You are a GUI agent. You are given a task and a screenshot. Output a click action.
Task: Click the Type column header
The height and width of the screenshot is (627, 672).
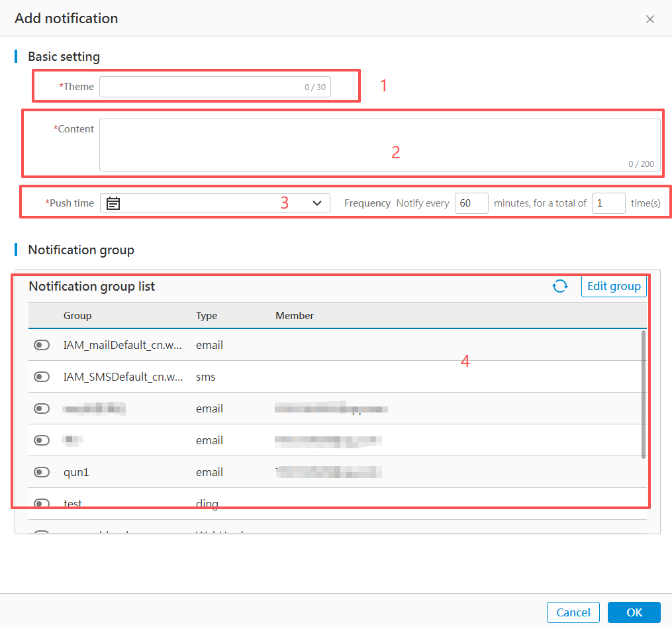(207, 316)
